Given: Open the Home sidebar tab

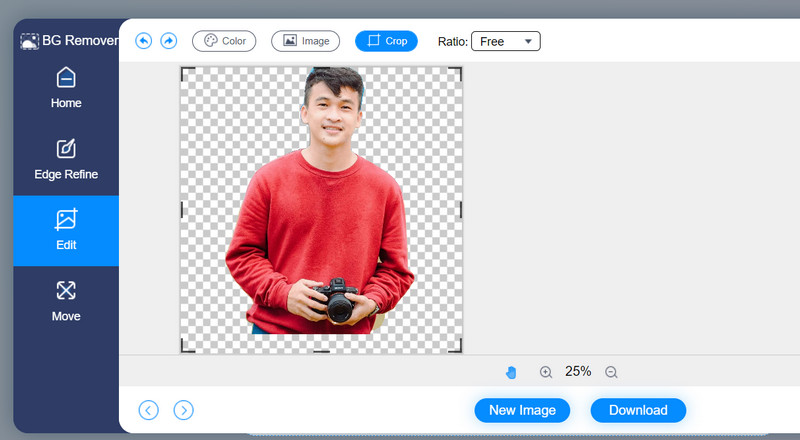Looking at the screenshot, I should (66, 88).
